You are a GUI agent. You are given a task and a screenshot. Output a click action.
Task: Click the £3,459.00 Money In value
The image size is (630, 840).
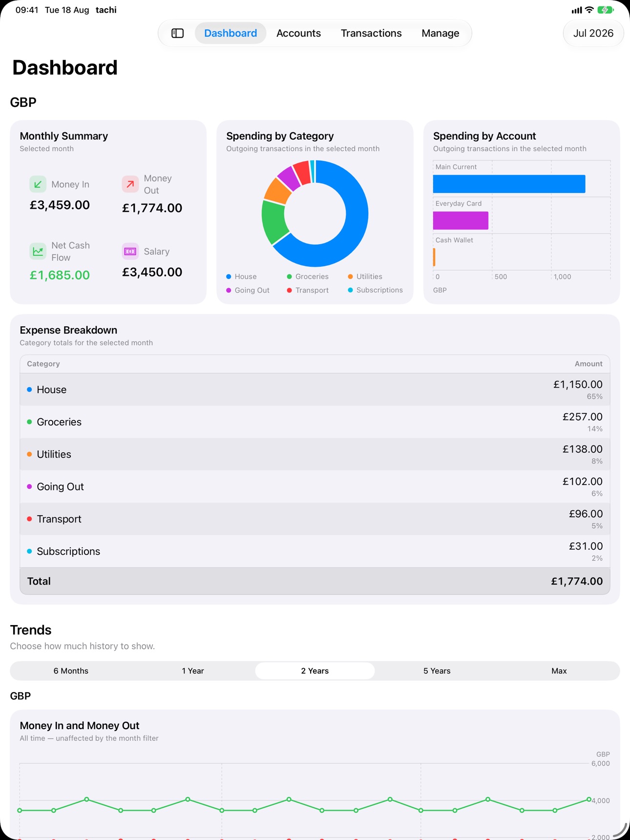60,205
